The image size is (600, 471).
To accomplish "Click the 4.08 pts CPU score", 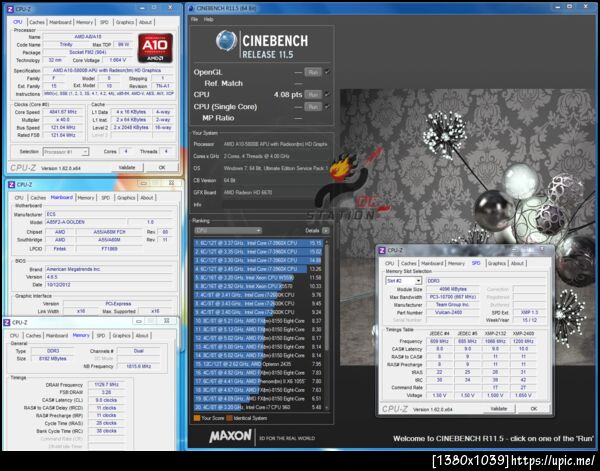I will point(288,95).
